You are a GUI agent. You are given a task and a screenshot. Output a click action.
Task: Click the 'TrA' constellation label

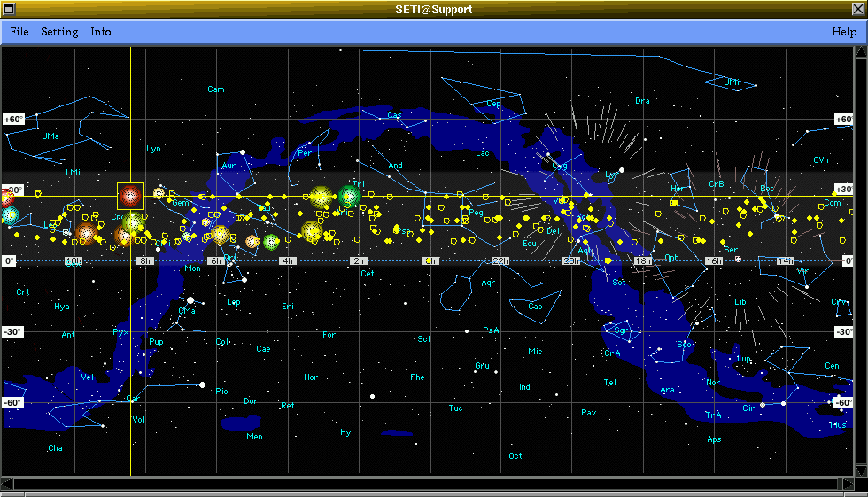tap(713, 415)
